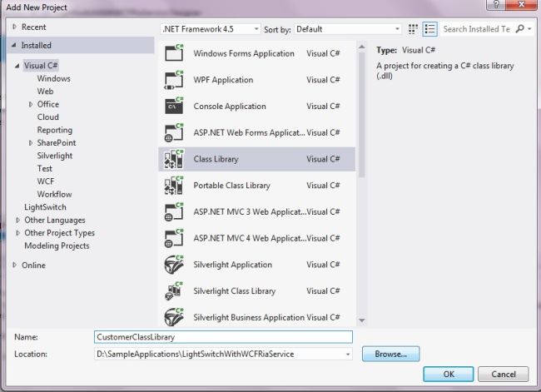Select 'Portable Class Library' template text

[231, 186]
